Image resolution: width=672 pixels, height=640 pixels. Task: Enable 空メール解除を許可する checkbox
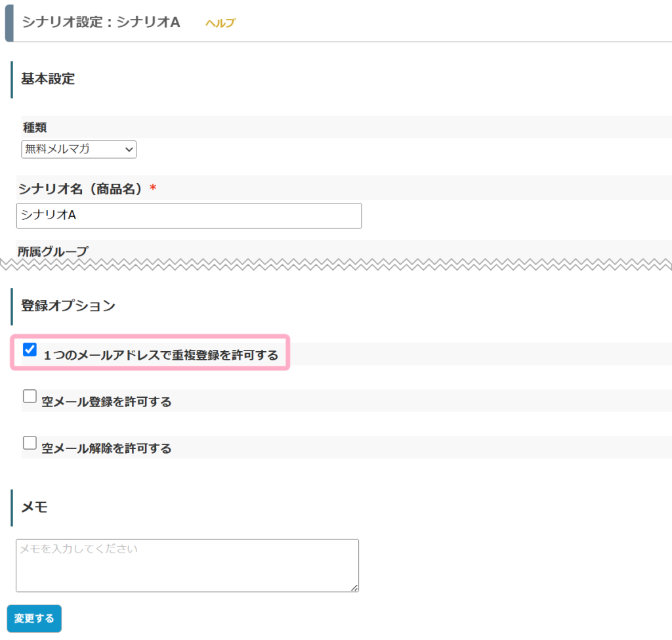pos(30,442)
